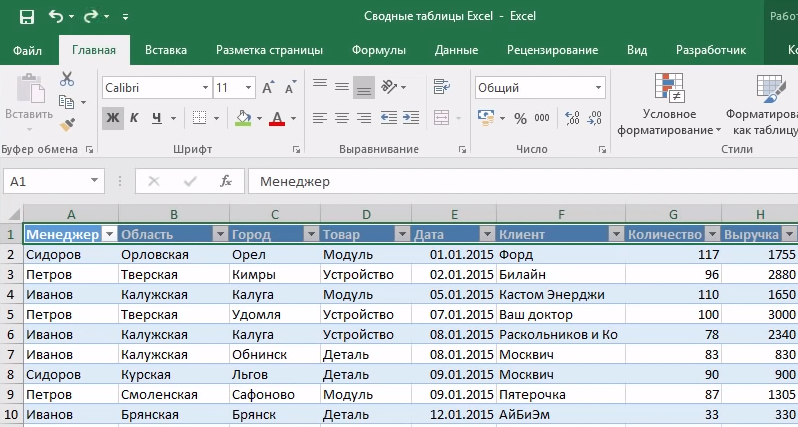Screen dimensions: 798x427
Task: Click the Insert Function fx icon
Action: [226, 181]
